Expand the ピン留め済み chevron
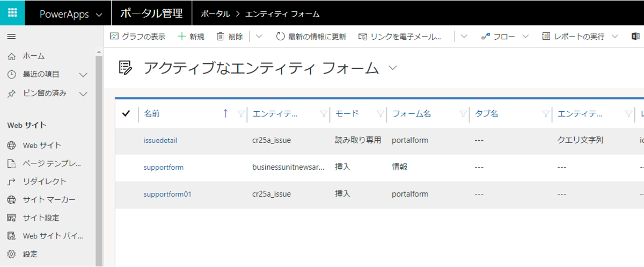This screenshot has width=644, height=267. pyautogui.click(x=83, y=93)
